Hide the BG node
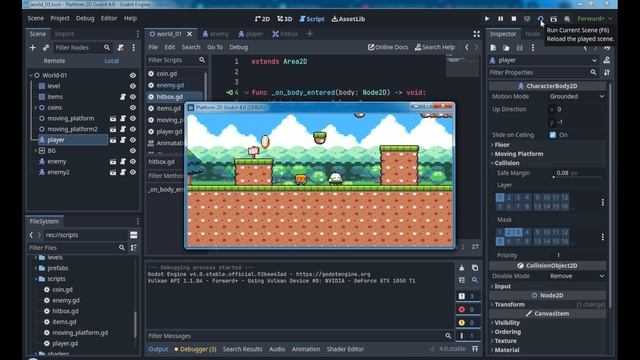Screen dimensions: 640x360 (133, 151)
